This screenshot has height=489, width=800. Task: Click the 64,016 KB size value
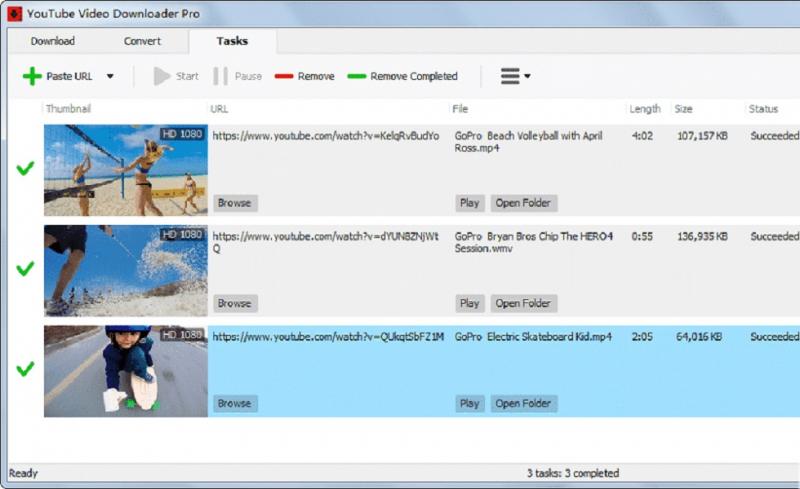tap(699, 337)
